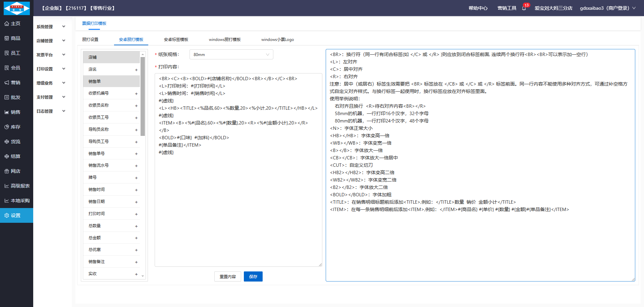Click the notification bell icon
644x307 pixels.
pyautogui.click(x=524, y=8)
